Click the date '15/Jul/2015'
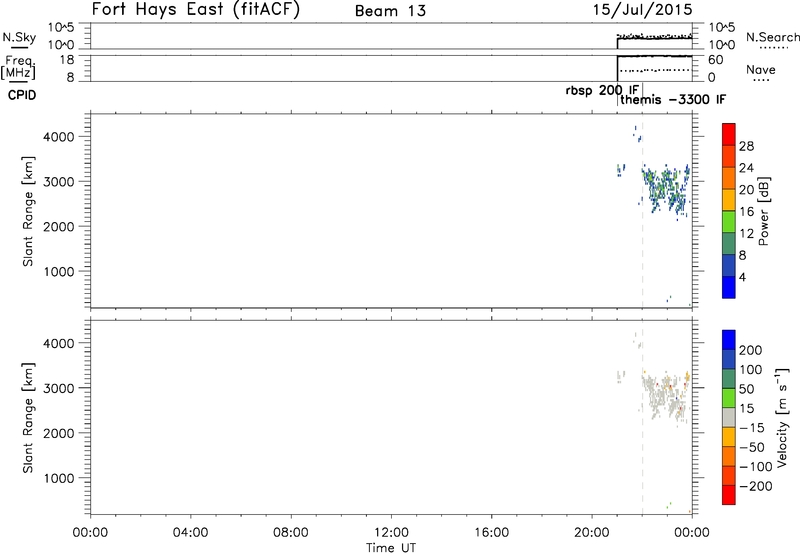 (642, 10)
